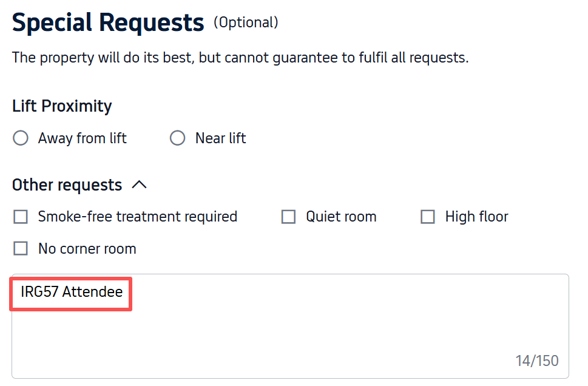Click the 14/150 character counter
The image size is (588, 386).
coord(537,361)
